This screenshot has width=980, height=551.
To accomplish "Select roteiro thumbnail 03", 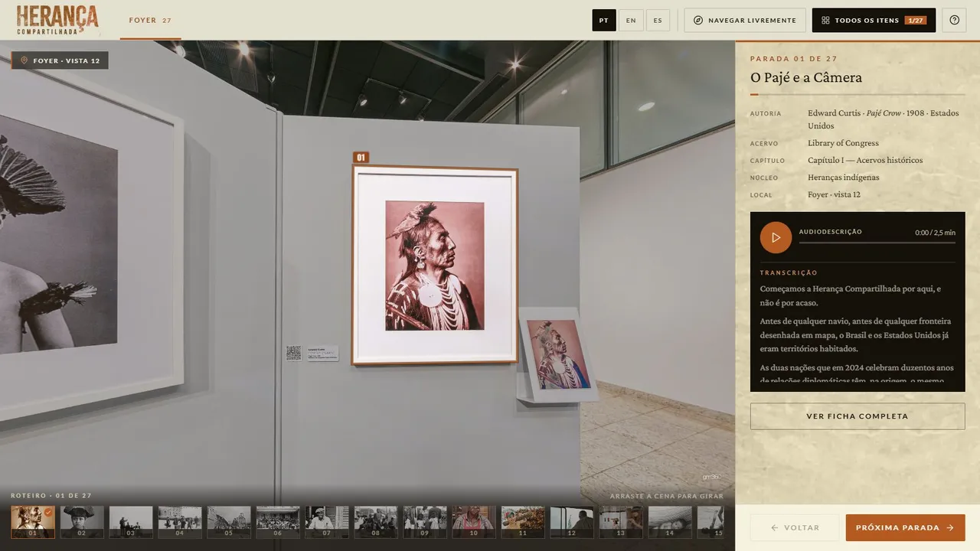I will (x=131, y=522).
